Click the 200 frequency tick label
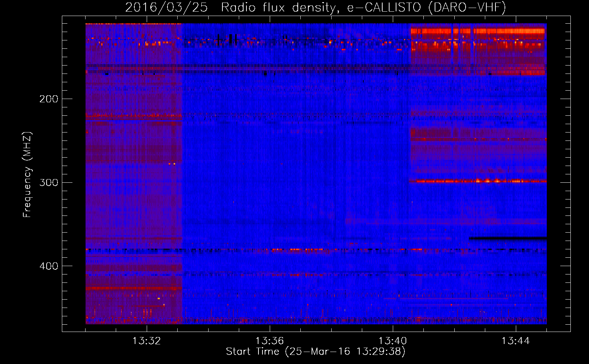 tap(49, 99)
